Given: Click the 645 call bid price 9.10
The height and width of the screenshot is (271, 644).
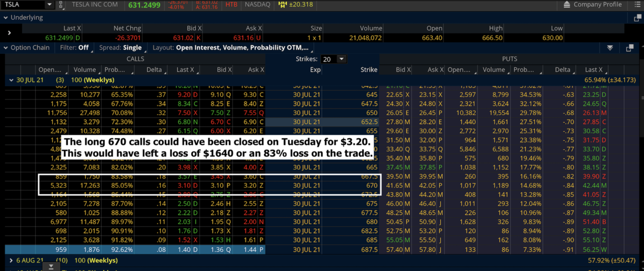Looking at the screenshot, I should 217,95.
